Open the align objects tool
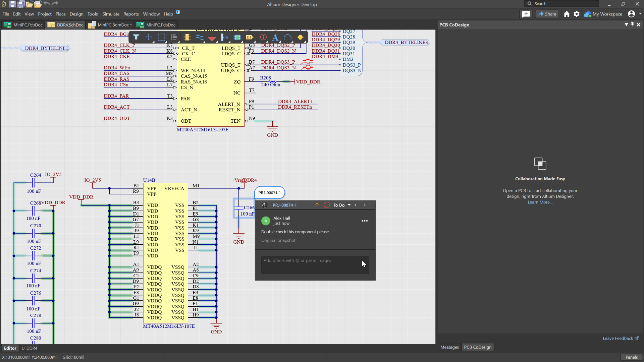644x362 pixels. click(x=174, y=37)
